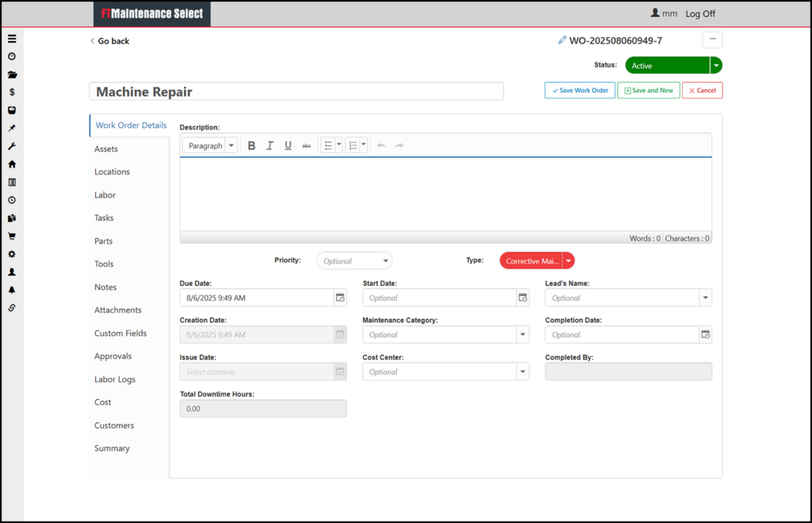Click the home icon in the sidebar
The height and width of the screenshot is (523, 812).
[12, 164]
